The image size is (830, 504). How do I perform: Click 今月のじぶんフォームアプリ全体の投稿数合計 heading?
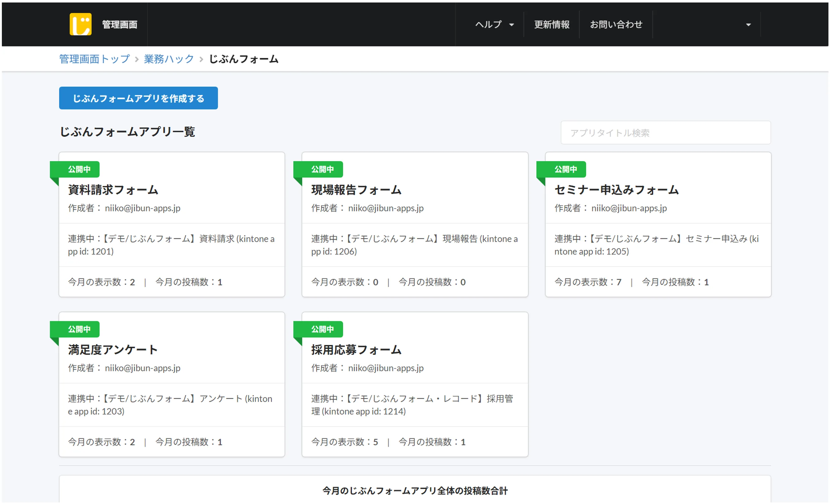click(x=415, y=491)
